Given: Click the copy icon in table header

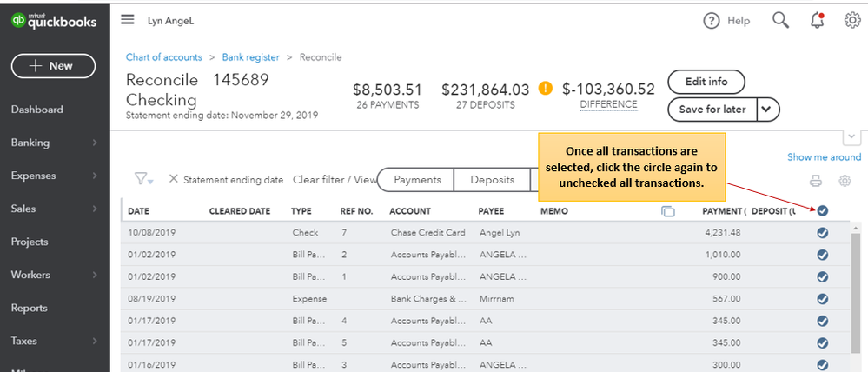Looking at the screenshot, I should click(668, 211).
